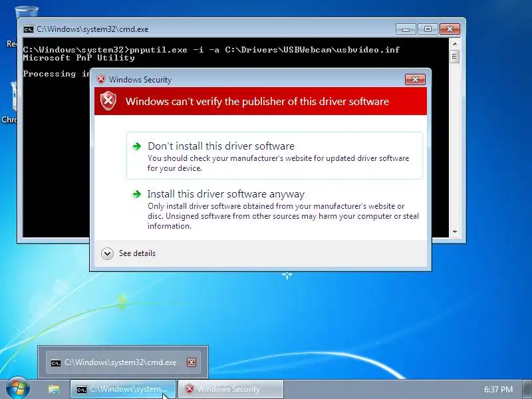Close the cmd.exe window
The width and height of the screenshot is (532, 399).
point(450,29)
